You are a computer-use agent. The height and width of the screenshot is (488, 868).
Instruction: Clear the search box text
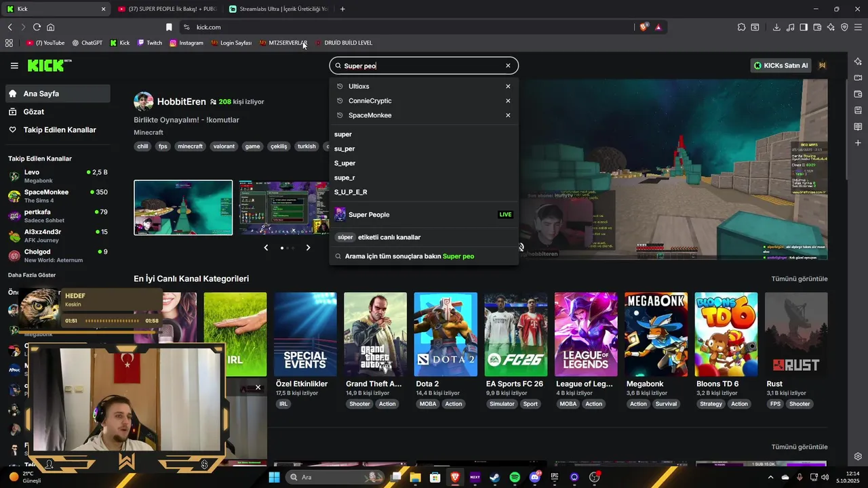tap(508, 66)
